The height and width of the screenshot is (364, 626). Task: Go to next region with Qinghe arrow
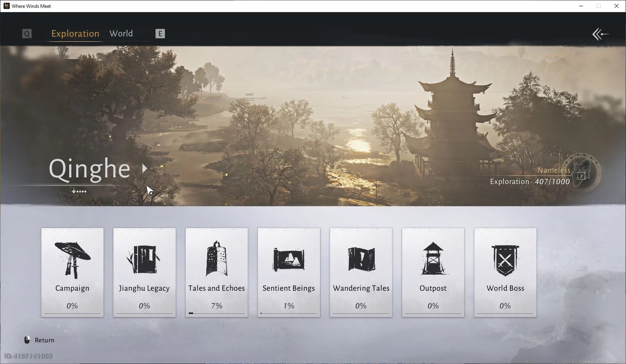(145, 168)
